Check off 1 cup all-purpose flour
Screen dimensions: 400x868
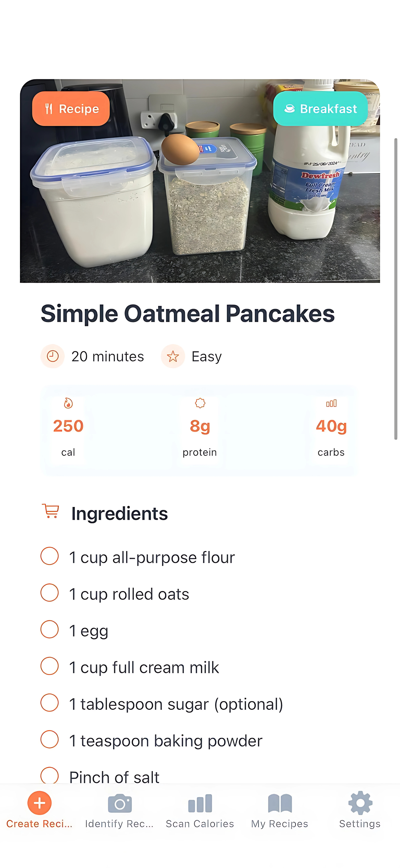click(x=50, y=556)
